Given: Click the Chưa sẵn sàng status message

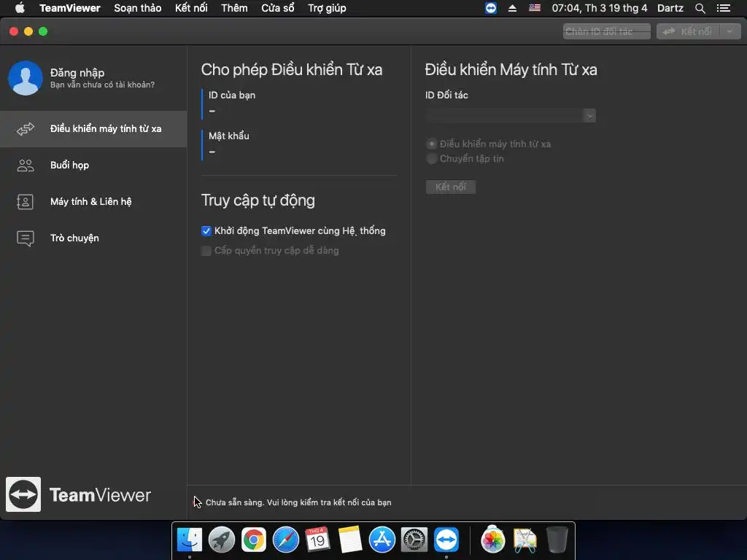Looking at the screenshot, I should [x=298, y=502].
